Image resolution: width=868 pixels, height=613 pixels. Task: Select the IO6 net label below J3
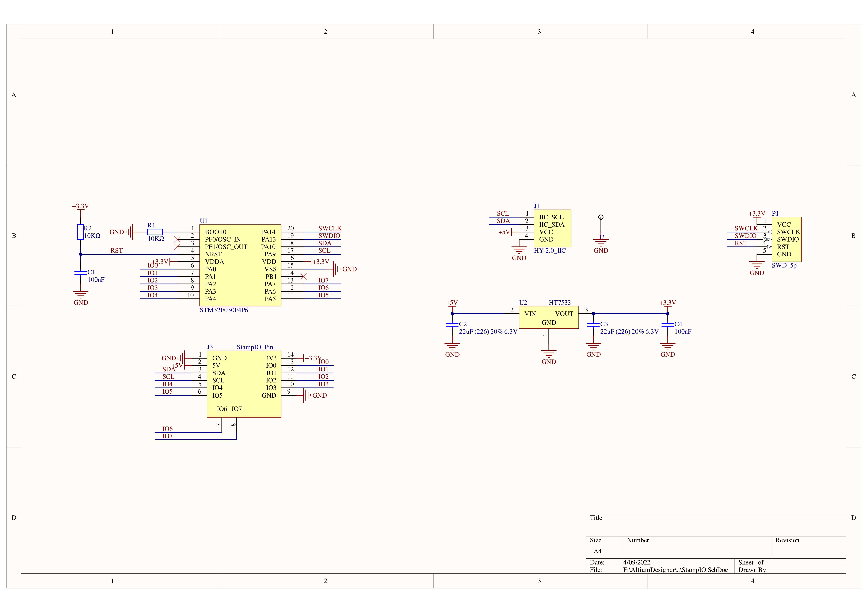pos(167,429)
